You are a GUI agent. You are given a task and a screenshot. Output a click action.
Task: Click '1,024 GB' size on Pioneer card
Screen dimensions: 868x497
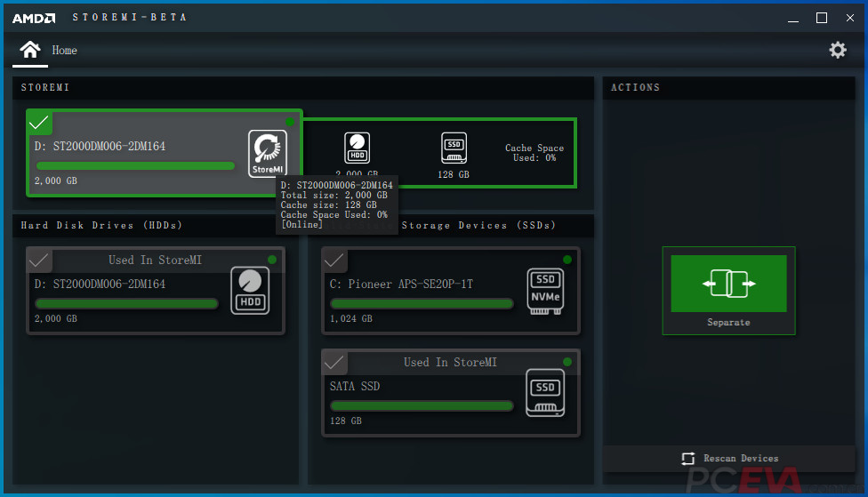[x=351, y=319]
